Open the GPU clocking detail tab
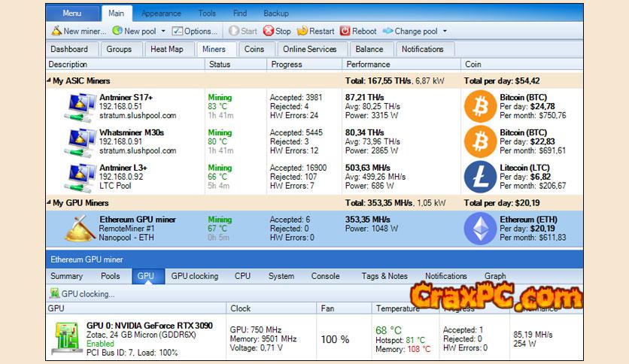629x364 pixels. 195,276
